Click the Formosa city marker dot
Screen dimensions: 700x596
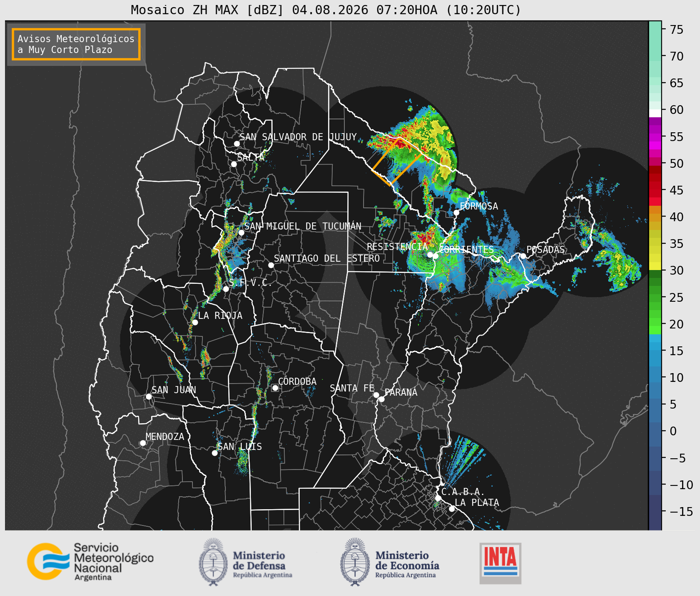coord(456,212)
